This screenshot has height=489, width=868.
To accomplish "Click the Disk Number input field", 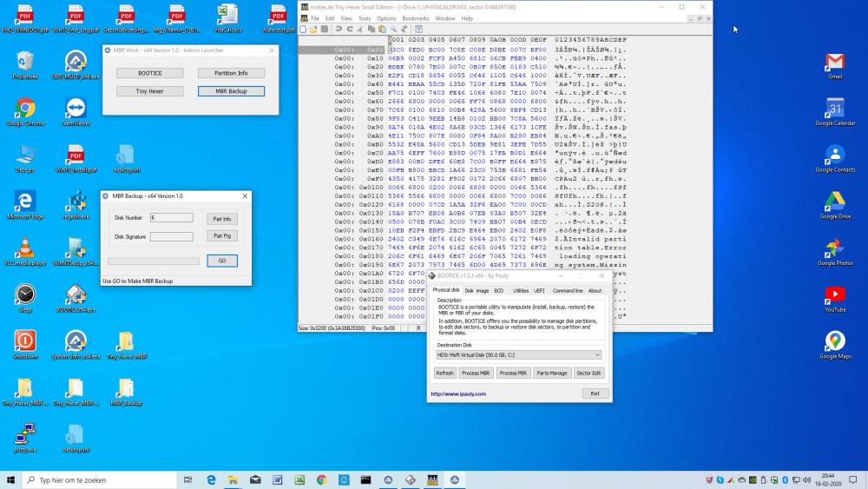I will [x=171, y=218].
